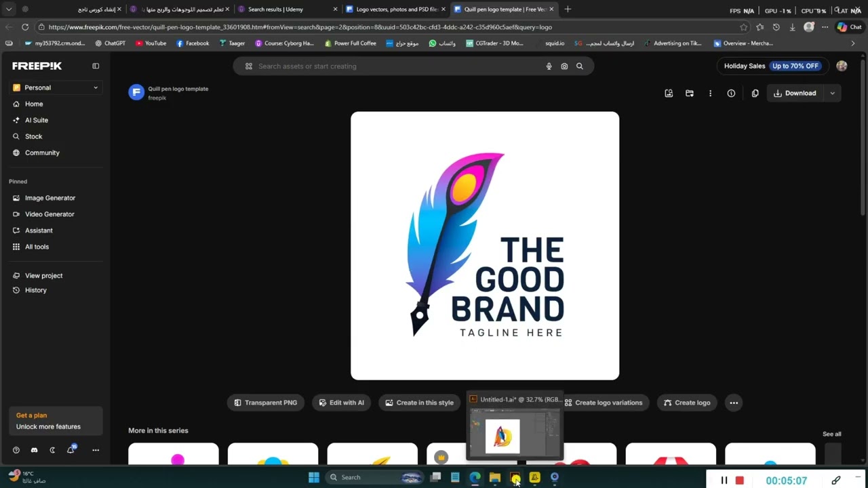Viewport: 868px width, 488px height.
Task: Click the quill logo preview image
Action: pyautogui.click(x=485, y=246)
